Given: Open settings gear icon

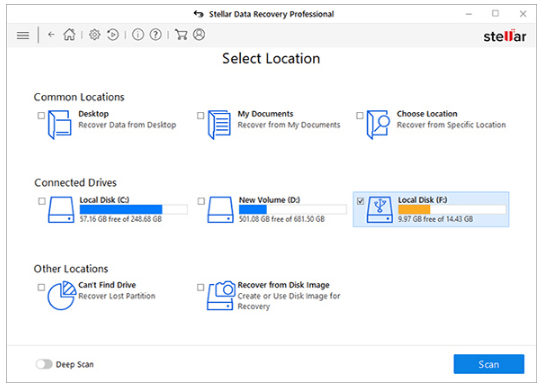Looking at the screenshot, I should point(95,35).
